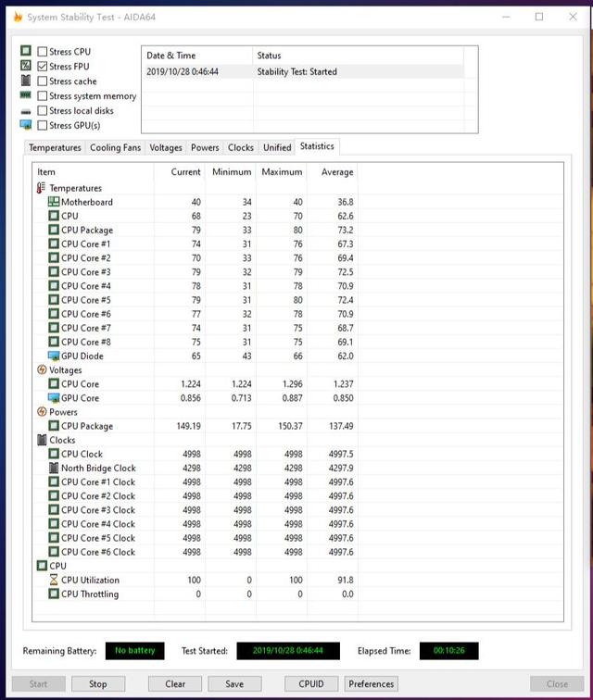Toggle the Stress system memory checkbox
This screenshot has height=700, width=593.
(43, 96)
